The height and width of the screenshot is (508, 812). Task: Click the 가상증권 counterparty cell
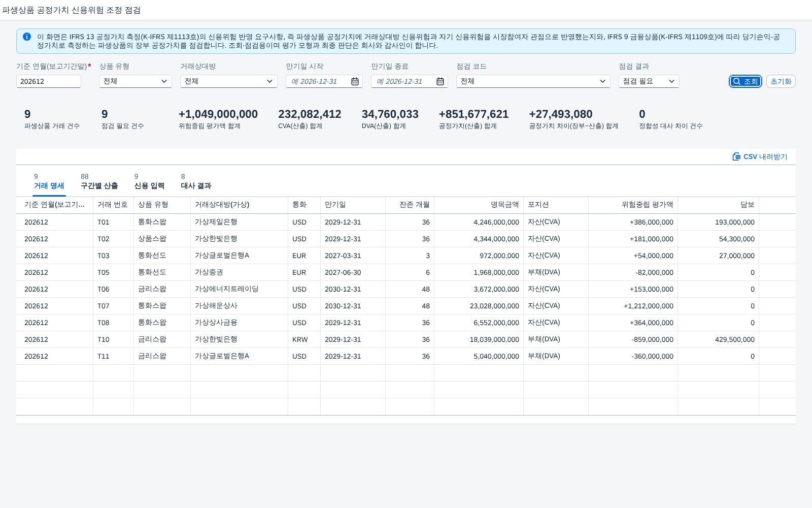[x=239, y=272]
